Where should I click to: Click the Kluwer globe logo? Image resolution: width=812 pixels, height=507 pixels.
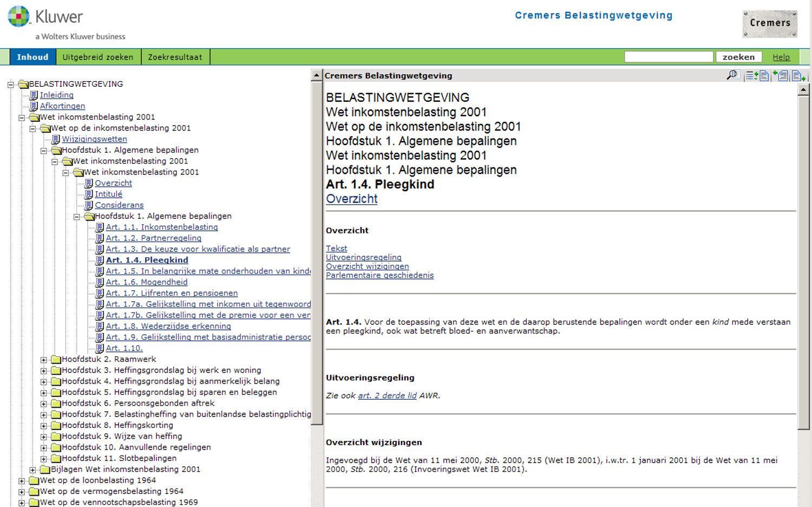click(19, 16)
